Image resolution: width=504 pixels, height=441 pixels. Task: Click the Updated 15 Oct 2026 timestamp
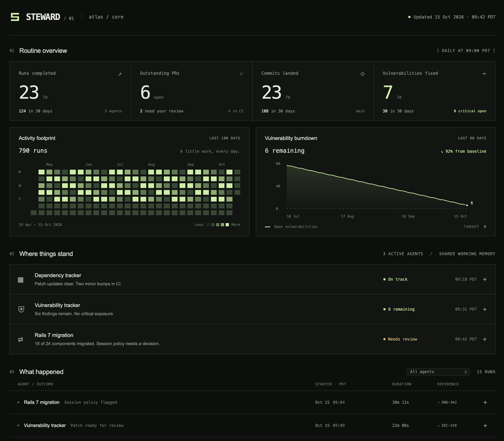(x=452, y=17)
